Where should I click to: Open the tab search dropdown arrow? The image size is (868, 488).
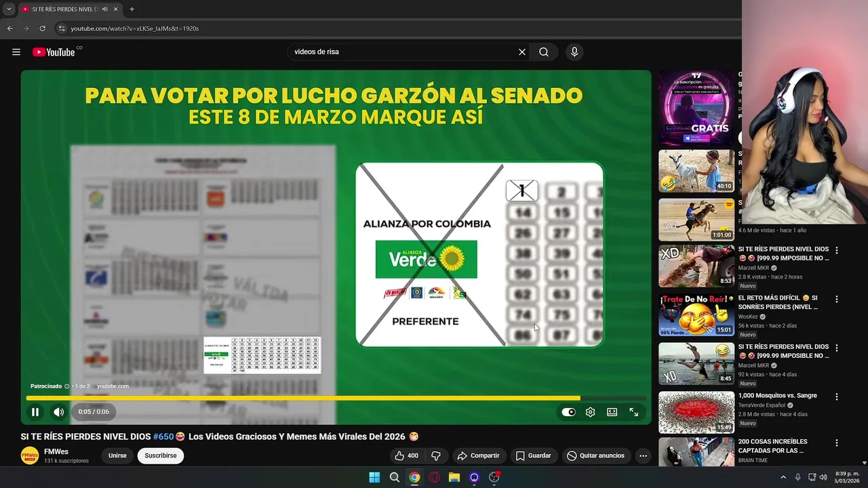9,9
